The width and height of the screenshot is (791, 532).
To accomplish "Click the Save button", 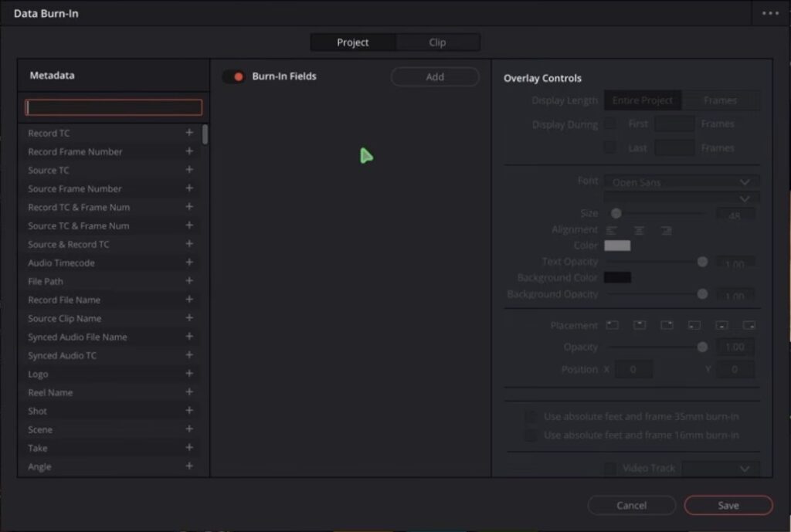I will click(728, 505).
